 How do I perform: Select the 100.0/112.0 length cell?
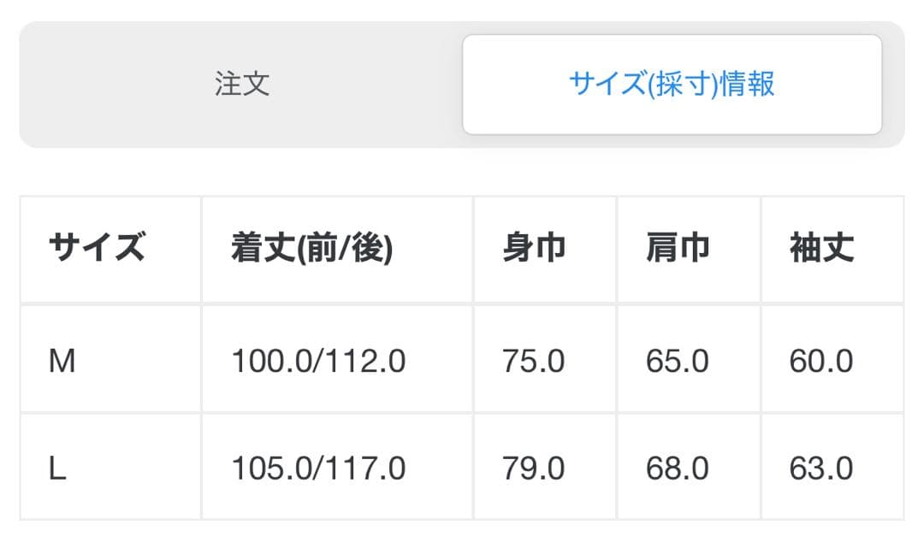(x=318, y=362)
